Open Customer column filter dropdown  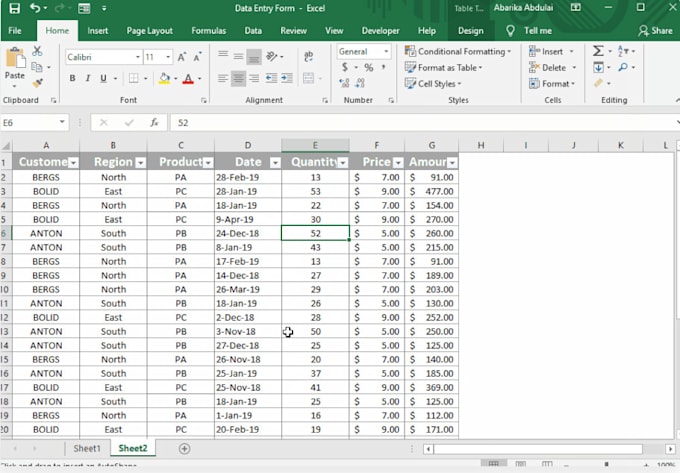pos(73,163)
